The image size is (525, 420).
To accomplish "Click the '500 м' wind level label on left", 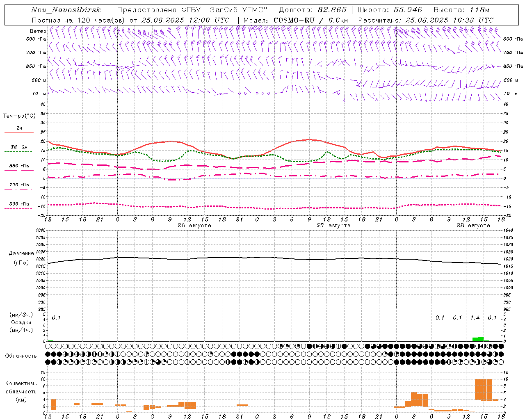I will click(39, 80).
